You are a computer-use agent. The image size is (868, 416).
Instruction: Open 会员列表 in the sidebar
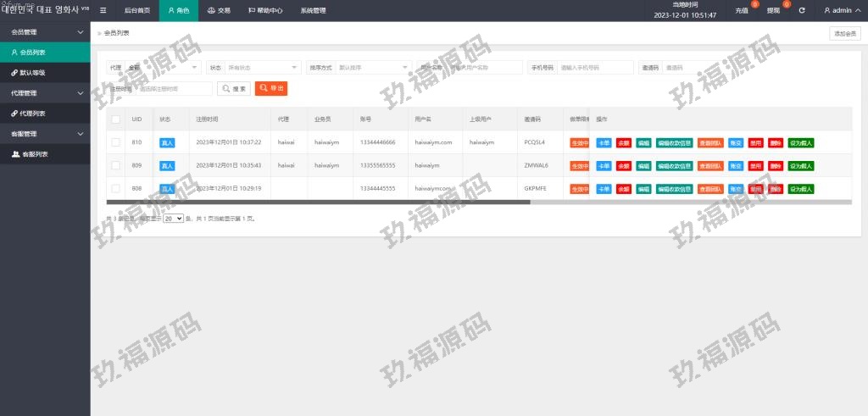tap(33, 53)
